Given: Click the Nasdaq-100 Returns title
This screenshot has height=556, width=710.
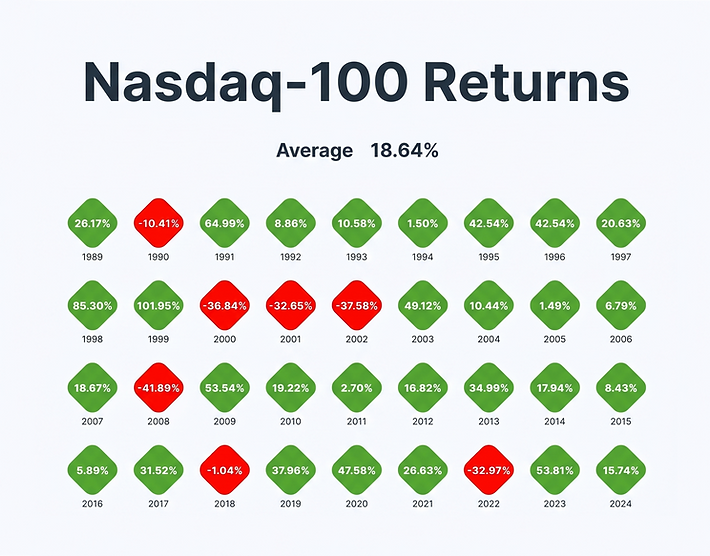Looking at the screenshot, I should (356, 83).
